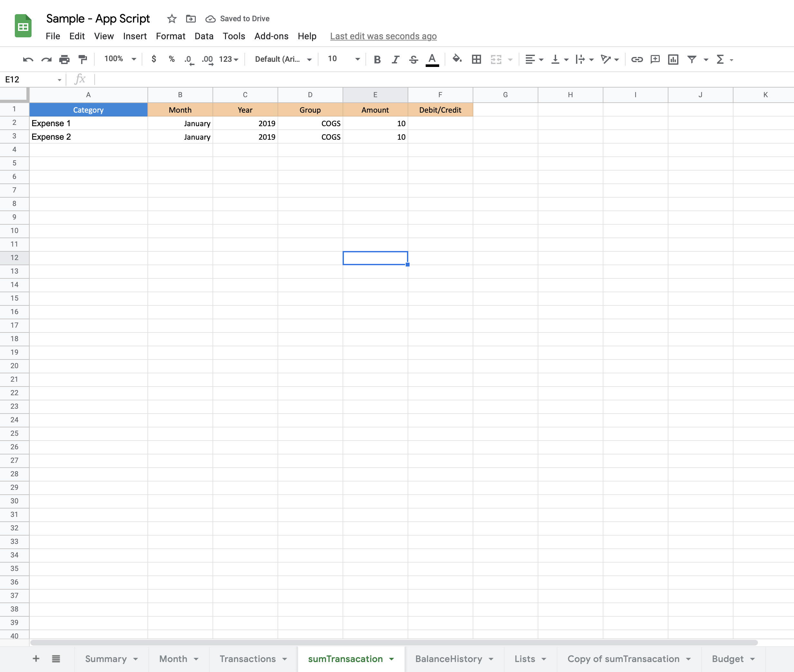794x672 pixels.
Task: Click the Fill color bucket icon
Action: (x=456, y=59)
